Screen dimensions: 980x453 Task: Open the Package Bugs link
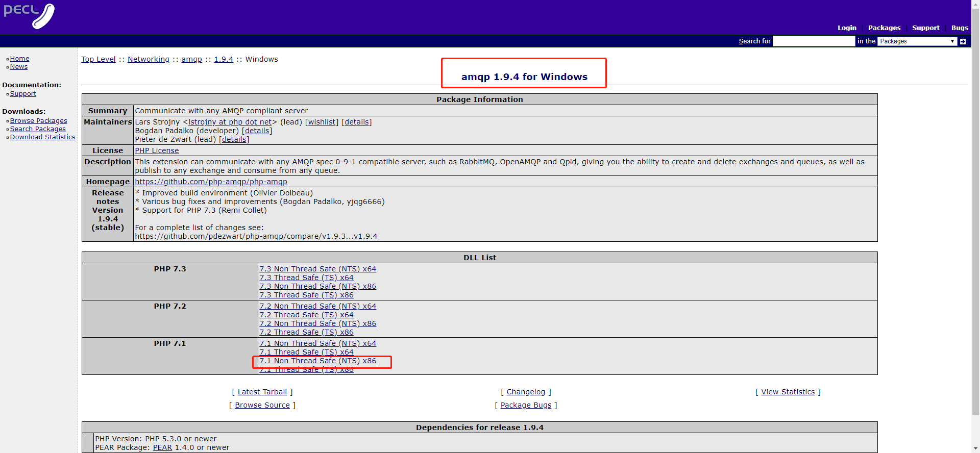pos(526,405)
